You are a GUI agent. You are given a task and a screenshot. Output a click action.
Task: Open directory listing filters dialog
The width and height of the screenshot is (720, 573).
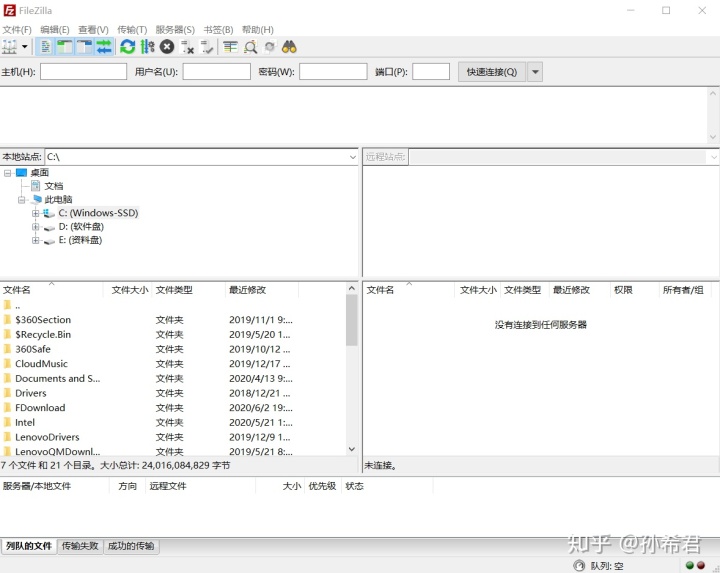point(230,47)
